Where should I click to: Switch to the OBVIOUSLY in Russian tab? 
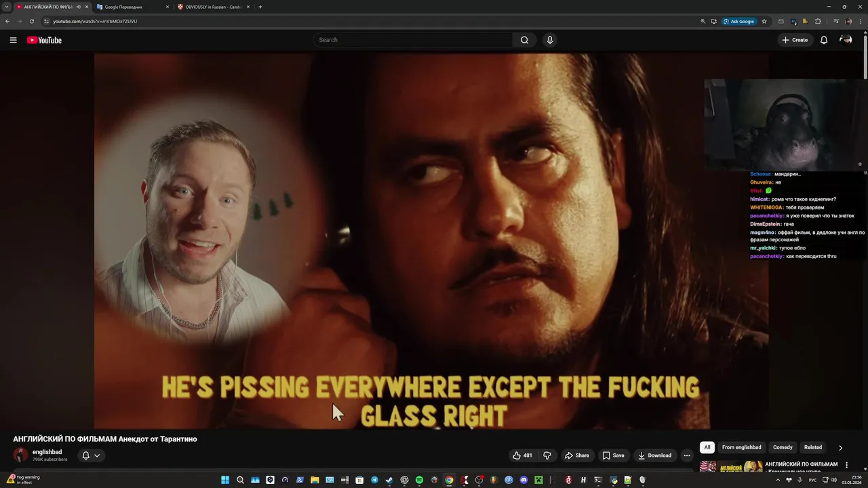[x=214, y=7]
